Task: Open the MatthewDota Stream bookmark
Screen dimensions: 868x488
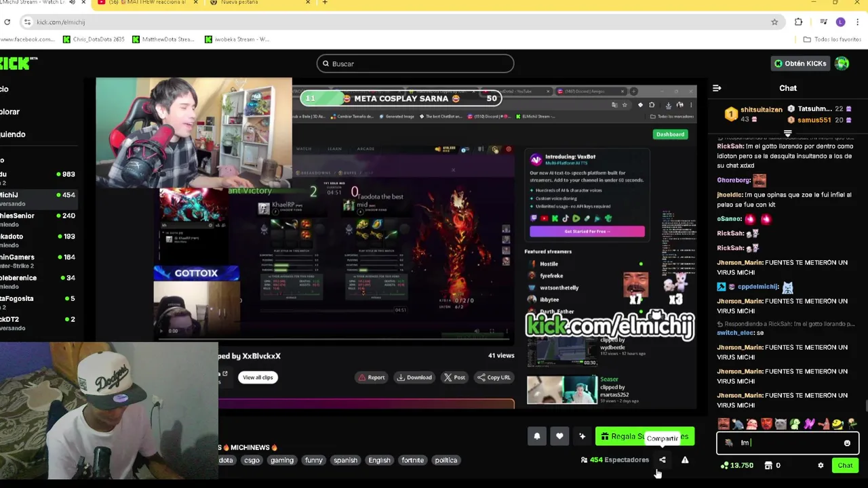Action: tap(164, 39)
